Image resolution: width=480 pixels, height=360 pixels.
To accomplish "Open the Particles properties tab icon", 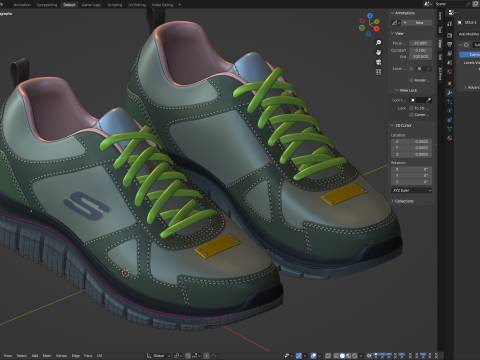I will [449, 102].
